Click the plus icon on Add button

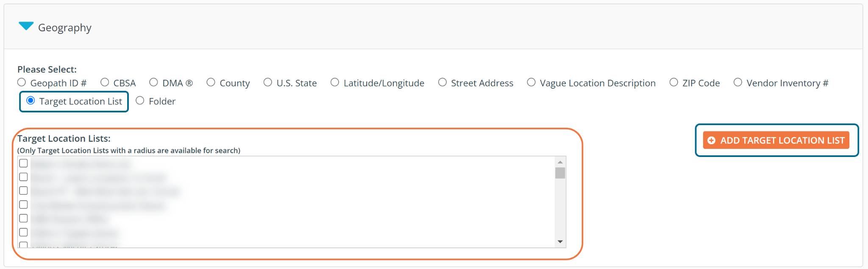(x=712, y=140)
